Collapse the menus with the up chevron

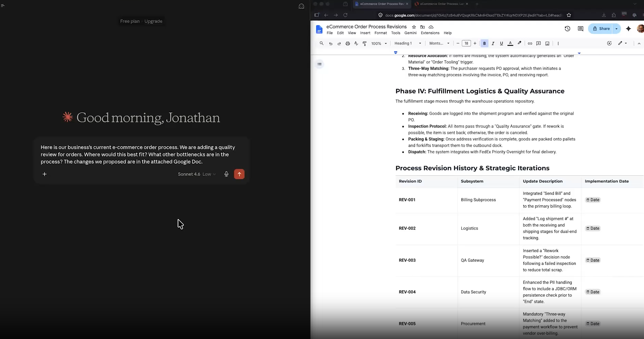pyautogui.click(x=639, y=43)
